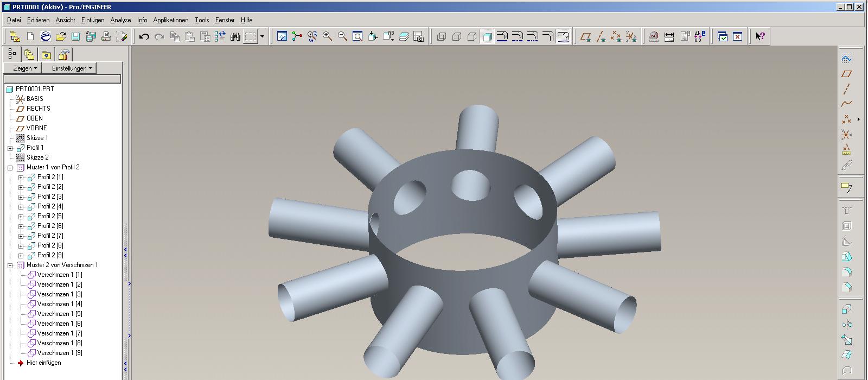Toggle the spin center display
Screen dimensions: 868x380
tap(297, 36)
